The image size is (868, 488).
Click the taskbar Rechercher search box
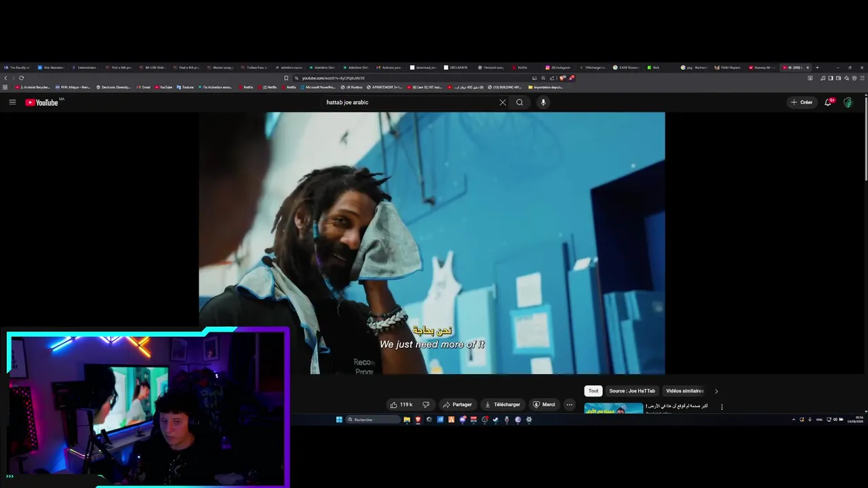click(x=373, y=420)
